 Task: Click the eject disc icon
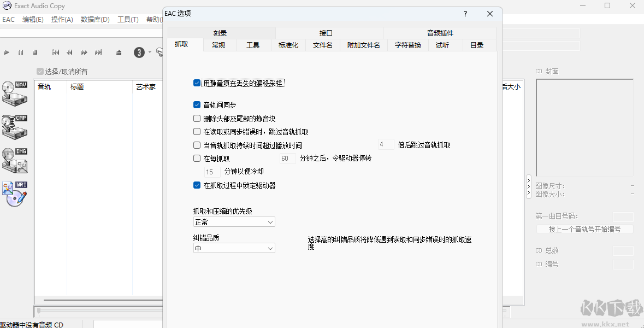point(118,52)
